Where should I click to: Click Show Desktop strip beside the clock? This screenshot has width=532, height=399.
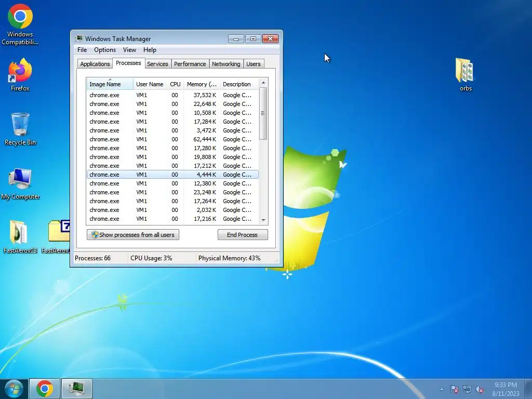pos(529,389)
